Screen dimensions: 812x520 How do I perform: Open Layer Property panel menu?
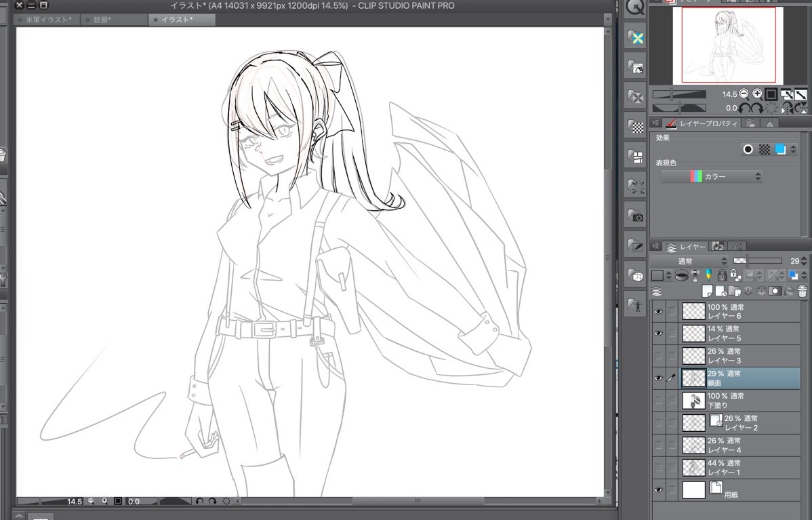(x=655, y=123)
